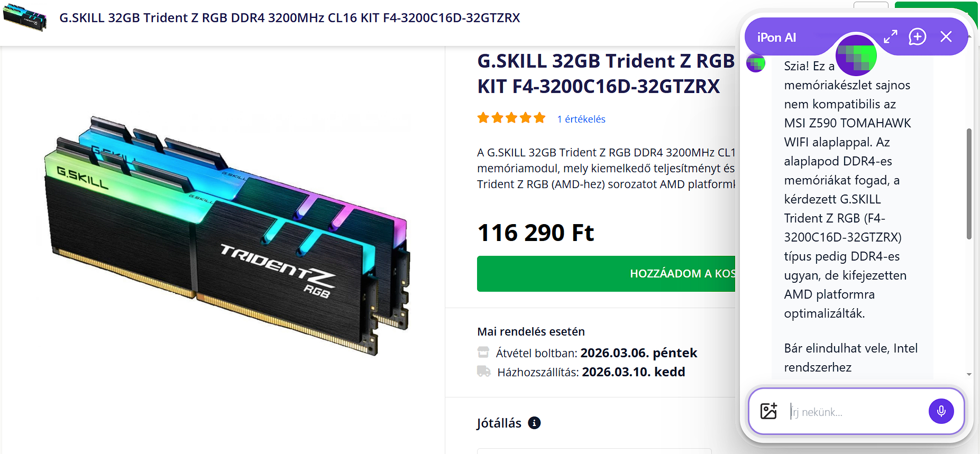
Task: Click the sticky header product title
Action: tap(290, 18)
